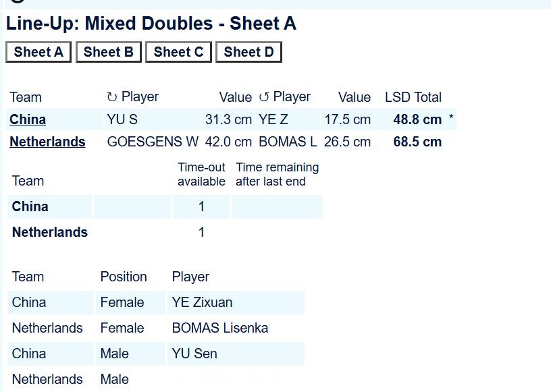Click the clockwise rotation icon before Player
Viewport: 551px width, 392px height.
pyautogui.click(x=111, y=97)
